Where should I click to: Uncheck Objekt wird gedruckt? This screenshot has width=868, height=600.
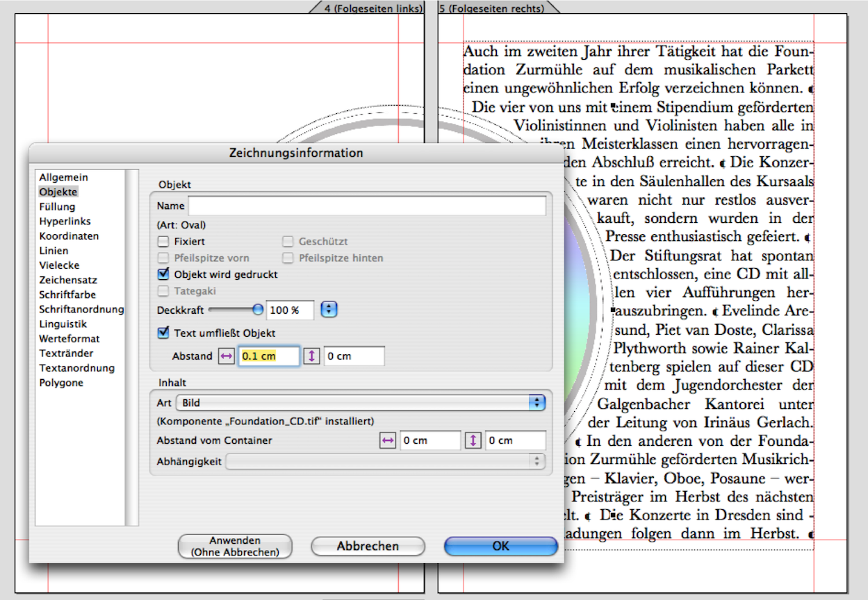click(163, 274)
